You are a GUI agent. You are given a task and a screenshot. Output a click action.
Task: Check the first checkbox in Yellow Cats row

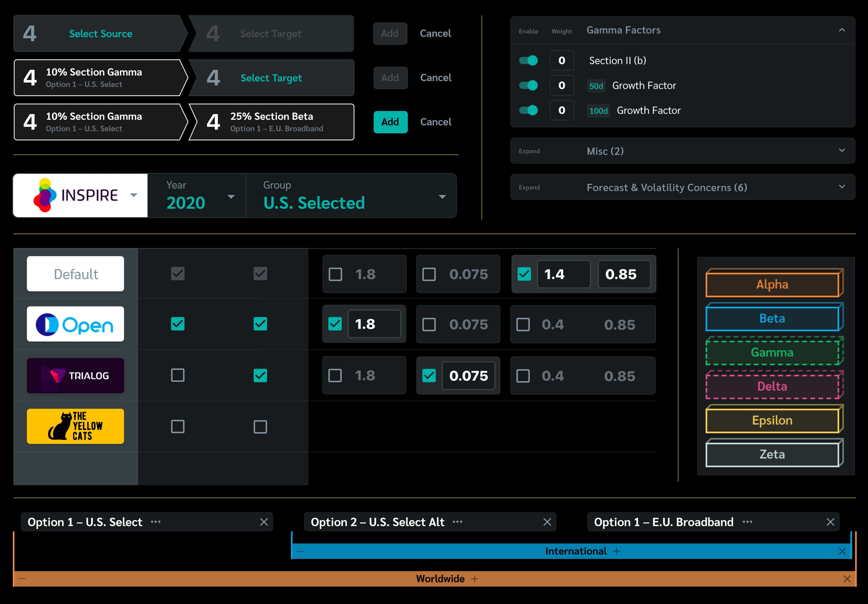click(178, 427)
